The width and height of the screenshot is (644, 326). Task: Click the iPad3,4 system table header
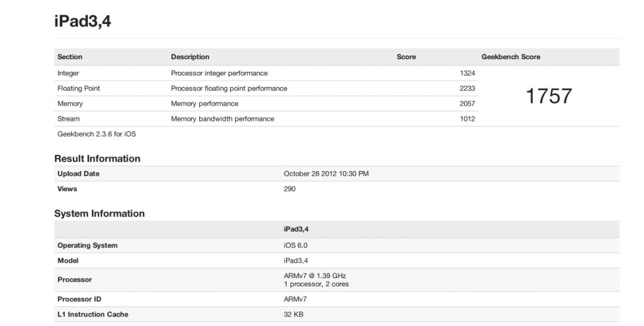point(296,229)
